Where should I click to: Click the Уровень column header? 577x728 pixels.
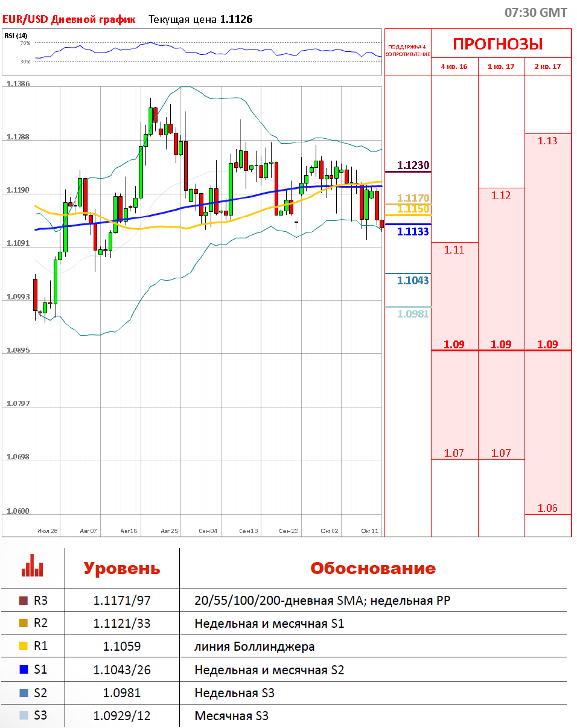122,568
